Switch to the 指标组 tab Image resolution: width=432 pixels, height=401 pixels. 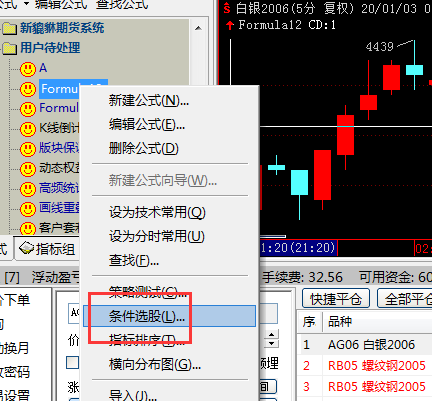point(47,249)
